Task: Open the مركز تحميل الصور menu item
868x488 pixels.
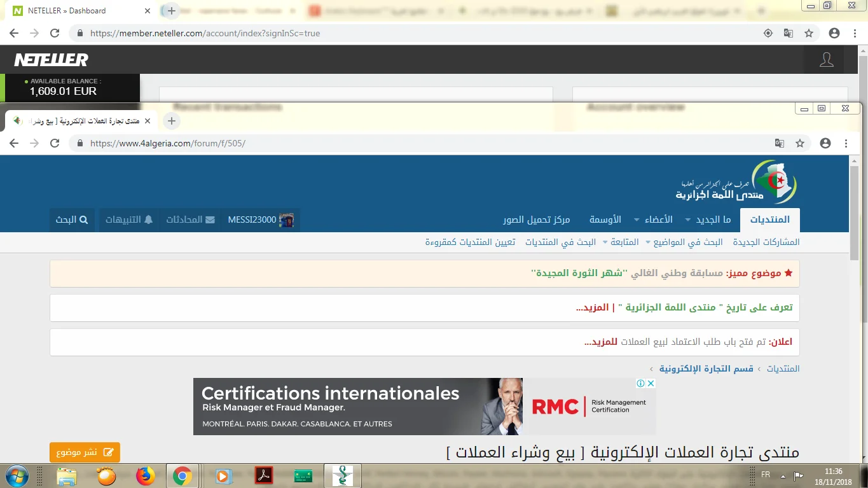Action: coord(536,220)
